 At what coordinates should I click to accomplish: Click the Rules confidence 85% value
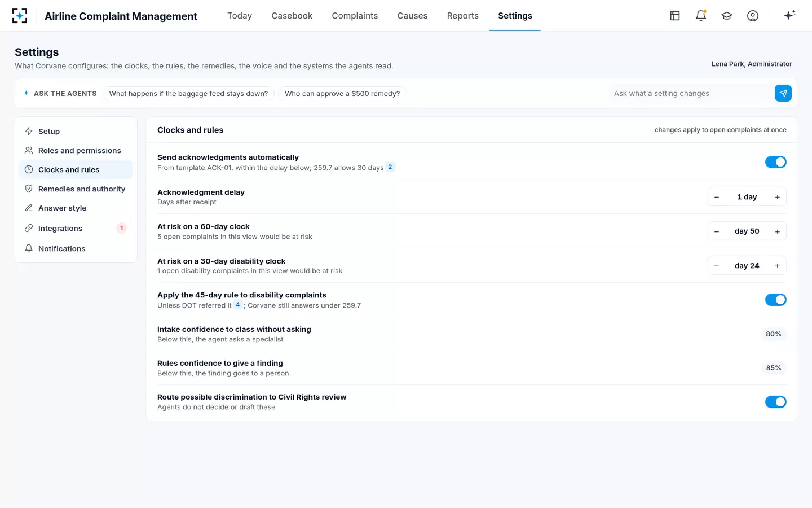click(x=774, y=368)
